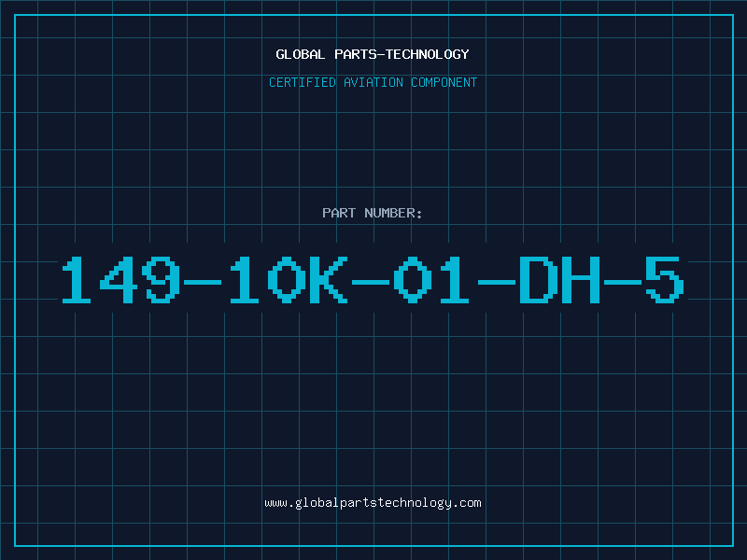Click the word COMPONENT in the subtitle
Image resolution: width=747 pixels, height=560 pixels.
[x=444, y=82]
